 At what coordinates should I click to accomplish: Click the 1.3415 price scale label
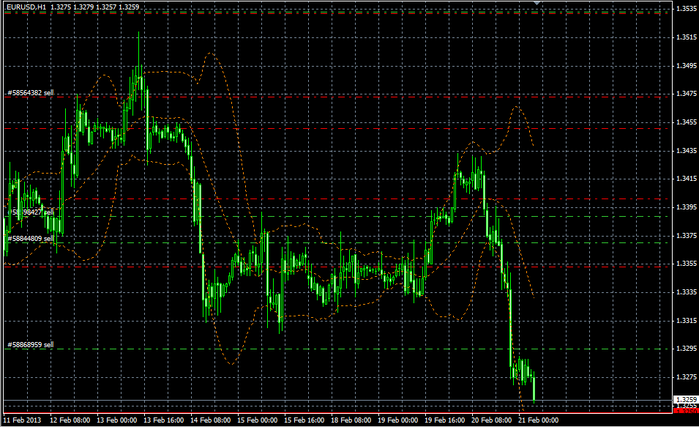pyautogui.click(x=687, y=179)
